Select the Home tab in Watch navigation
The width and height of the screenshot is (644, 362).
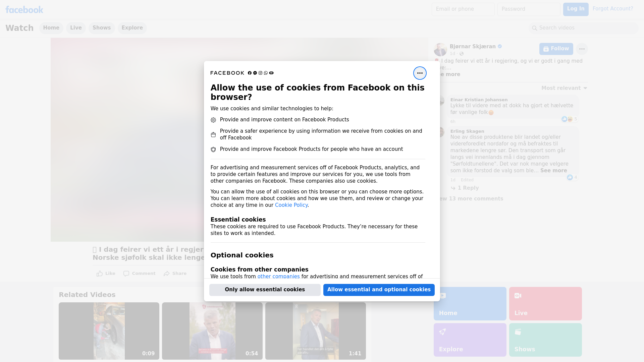(x=51, y=28)
